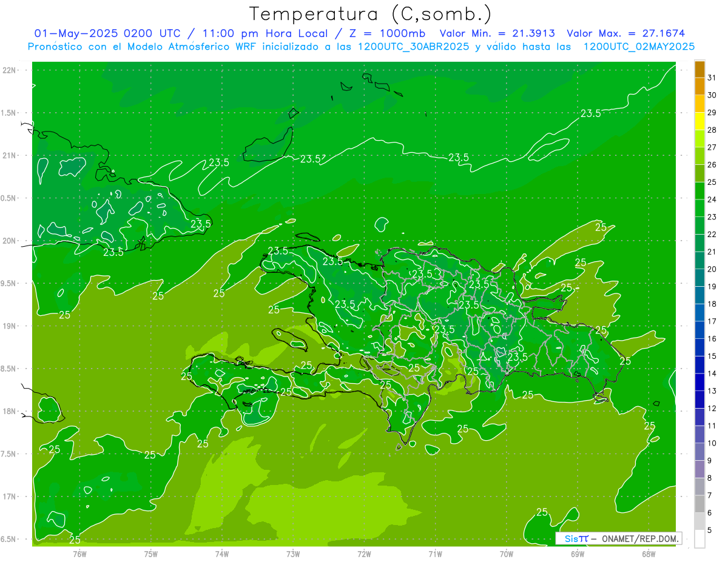This screenshot has width=728, height=562.
Task: Click the 'SisTT - ONAMET/REP.DOM.' credit box
Action: (619, 538)
